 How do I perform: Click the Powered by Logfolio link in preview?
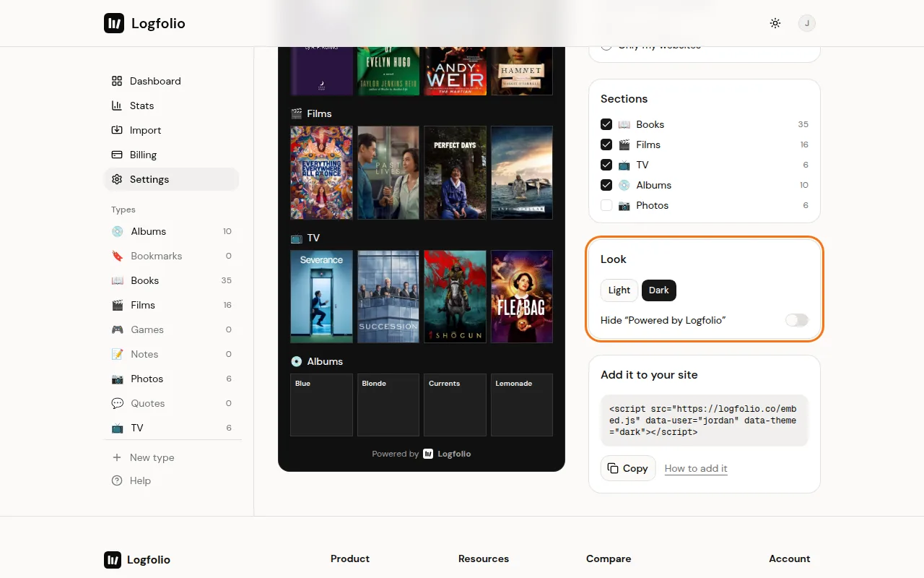[422, 454]
